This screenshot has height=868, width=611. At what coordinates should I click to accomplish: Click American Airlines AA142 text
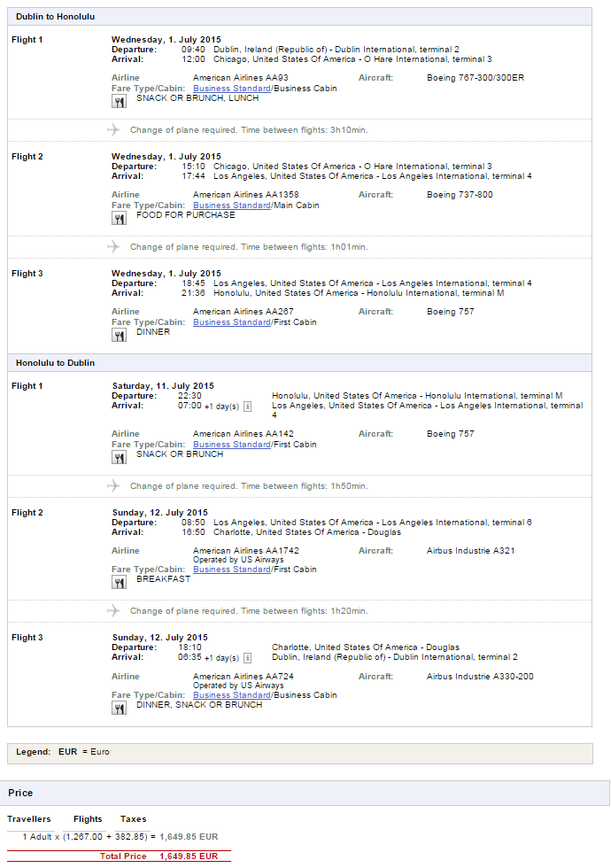(x=244, y=433)
